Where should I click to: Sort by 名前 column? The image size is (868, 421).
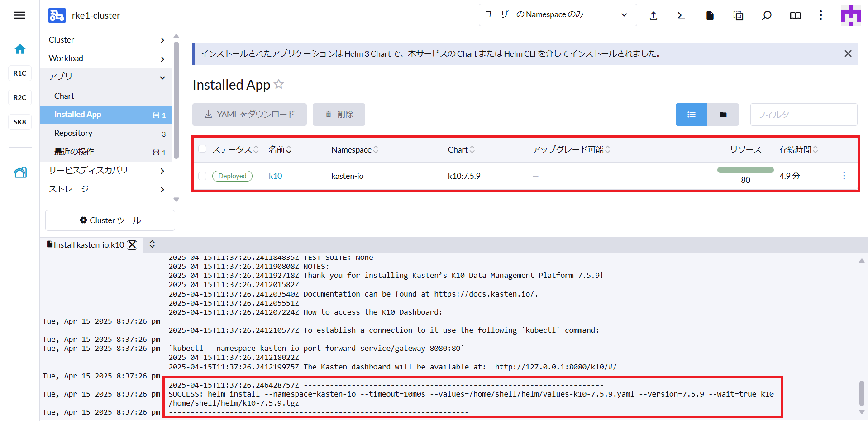[x=280, y=149]
